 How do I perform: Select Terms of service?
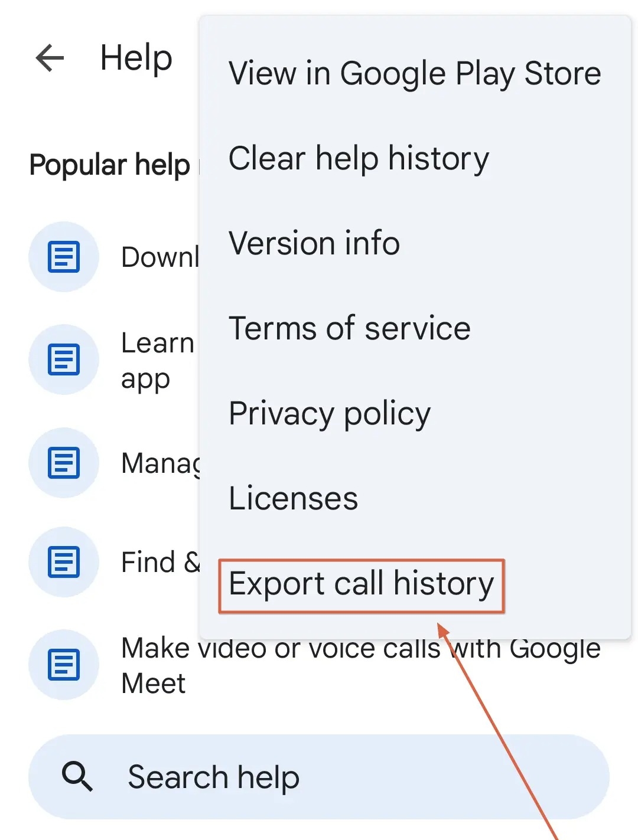click(x=349, y=328)
